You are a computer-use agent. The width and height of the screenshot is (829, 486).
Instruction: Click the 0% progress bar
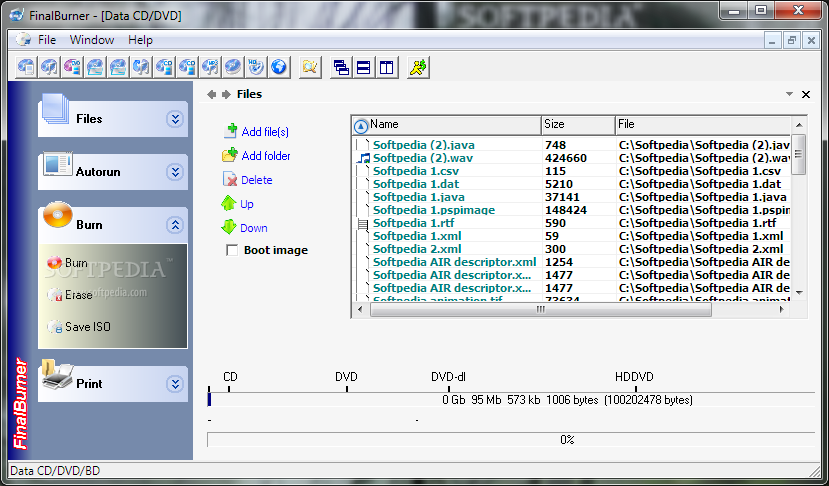tap(511, 439)
